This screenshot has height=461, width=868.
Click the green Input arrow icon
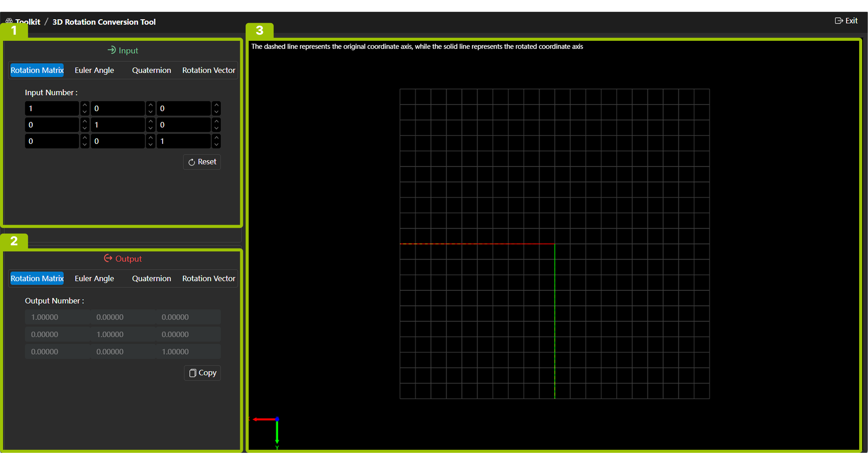click(111, 50)
